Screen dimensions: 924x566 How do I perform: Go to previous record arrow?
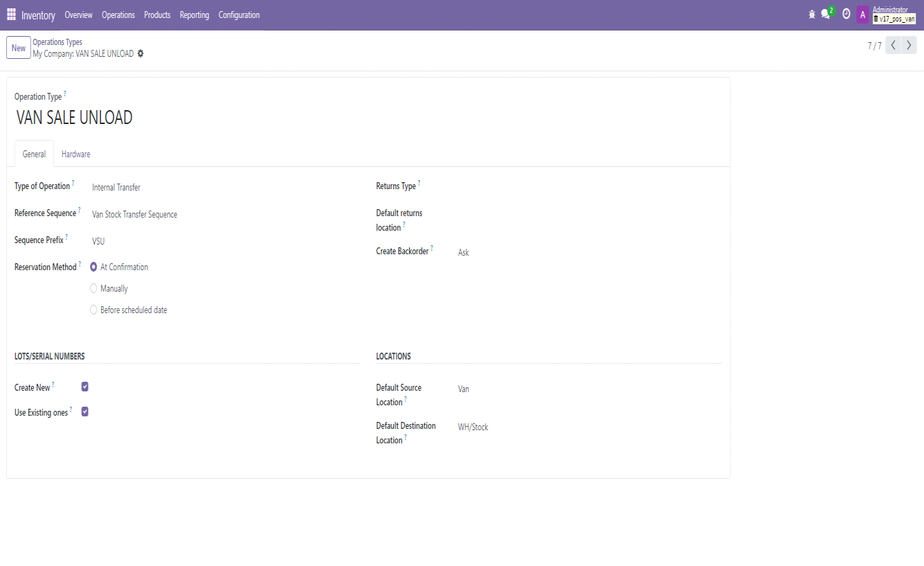point(894,46)
